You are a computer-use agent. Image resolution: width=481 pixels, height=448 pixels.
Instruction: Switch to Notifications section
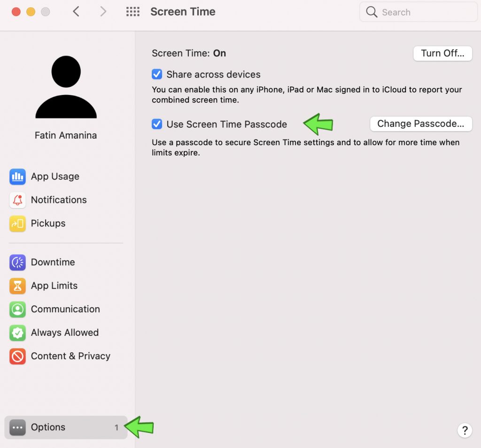(x=59, y=200)
